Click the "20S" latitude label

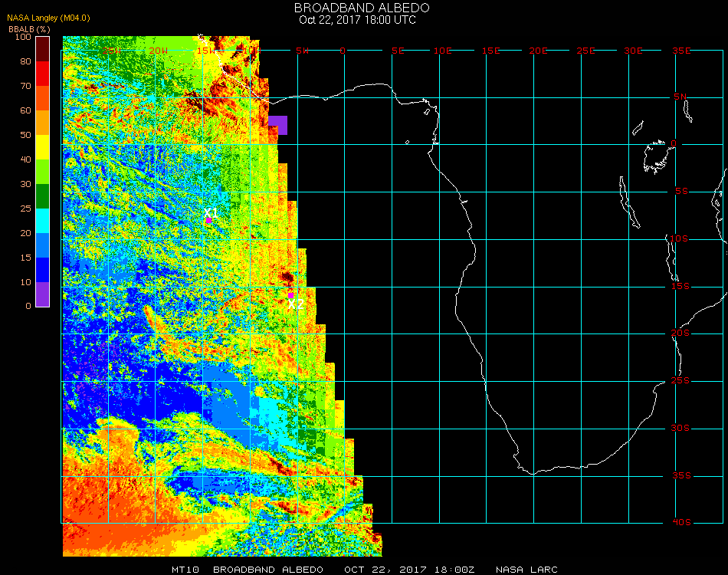[x=680, y=333]
